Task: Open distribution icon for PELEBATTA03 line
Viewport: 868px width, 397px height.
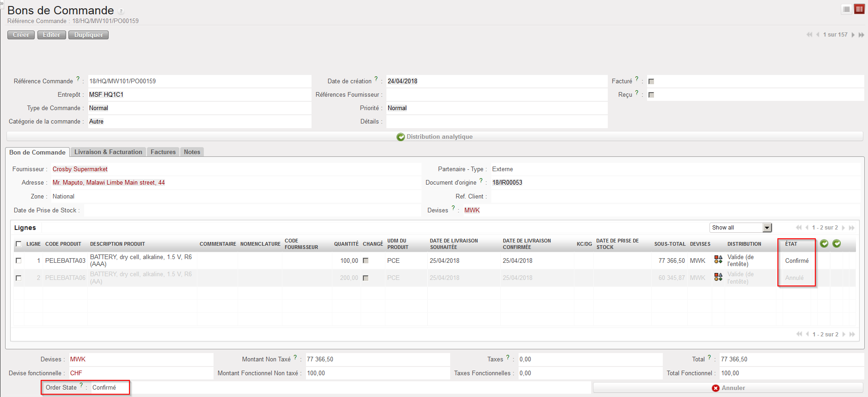Action: click(x=718, y=260)
